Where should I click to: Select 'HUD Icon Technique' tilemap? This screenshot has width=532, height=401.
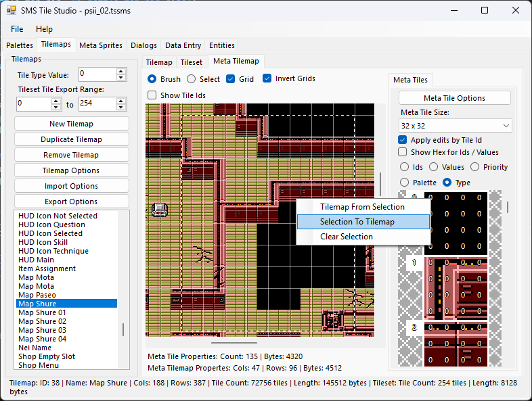coord(53,251)
